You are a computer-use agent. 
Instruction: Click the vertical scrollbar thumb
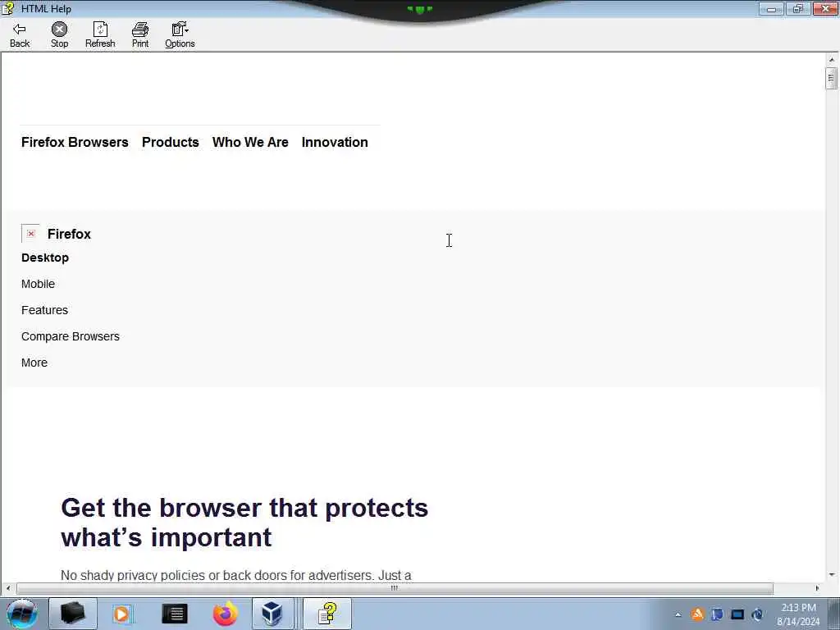(832, 78)
